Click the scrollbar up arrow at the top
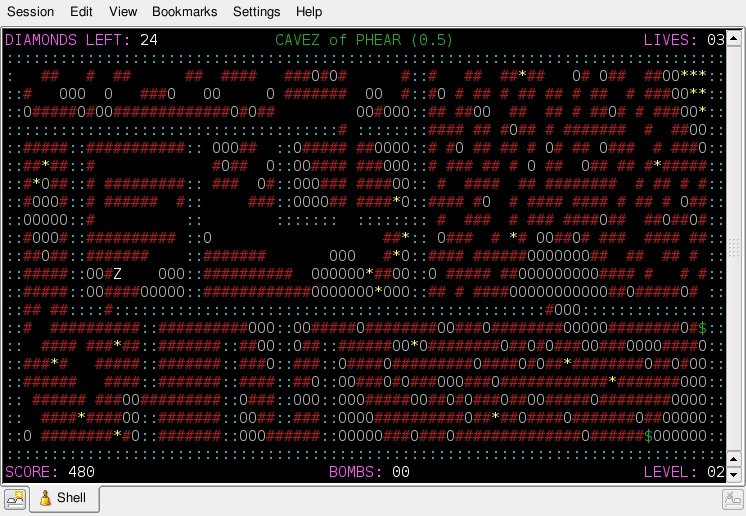The height and width of the screenshot is (516, 746). [736, 37]
